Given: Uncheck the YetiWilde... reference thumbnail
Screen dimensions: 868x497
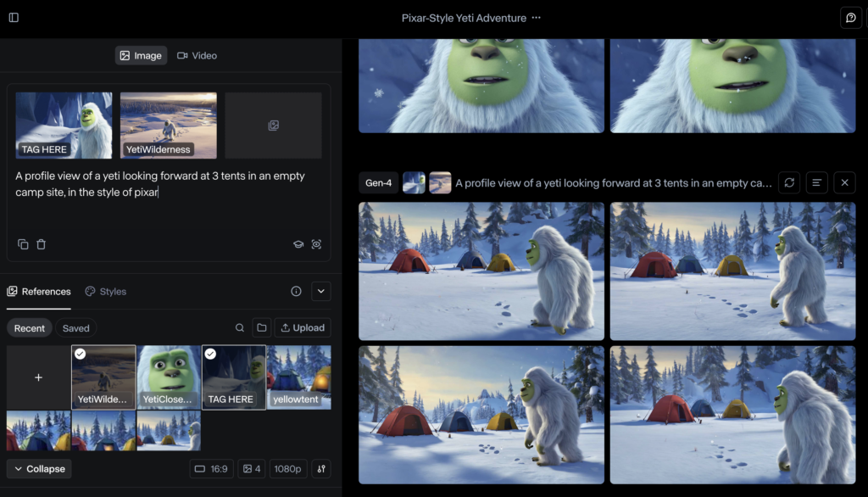Looking at the screenshot, I should (x=103, y=377).
